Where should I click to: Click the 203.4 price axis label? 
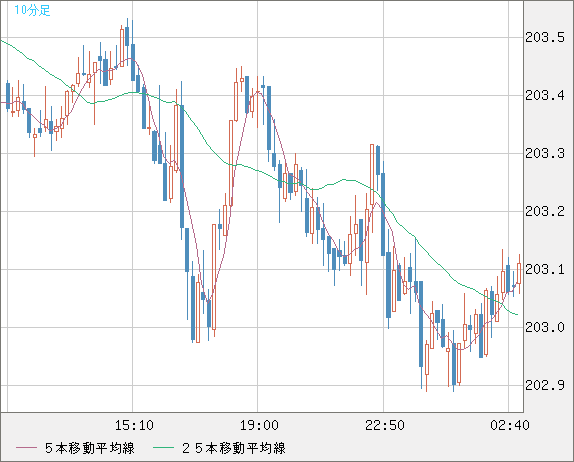pos(545,96)
